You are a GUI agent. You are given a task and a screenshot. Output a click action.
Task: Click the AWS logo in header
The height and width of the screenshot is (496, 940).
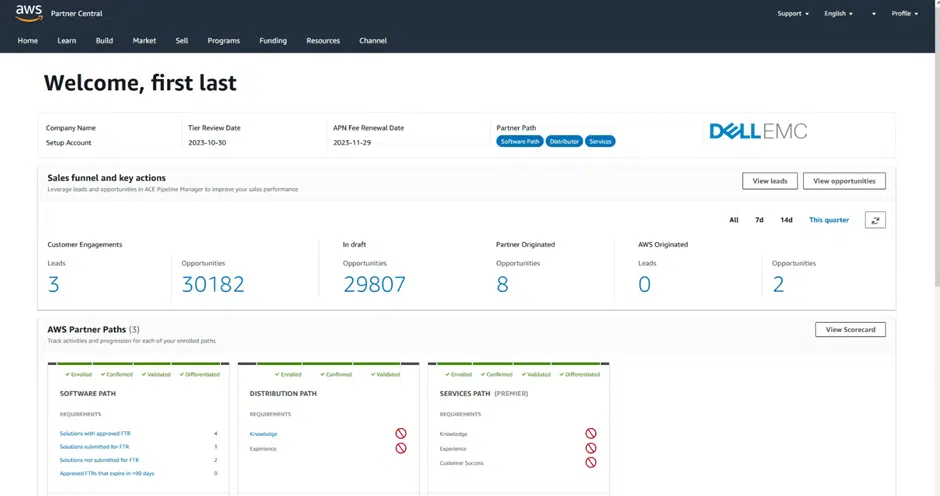click(x=29, y=13)
